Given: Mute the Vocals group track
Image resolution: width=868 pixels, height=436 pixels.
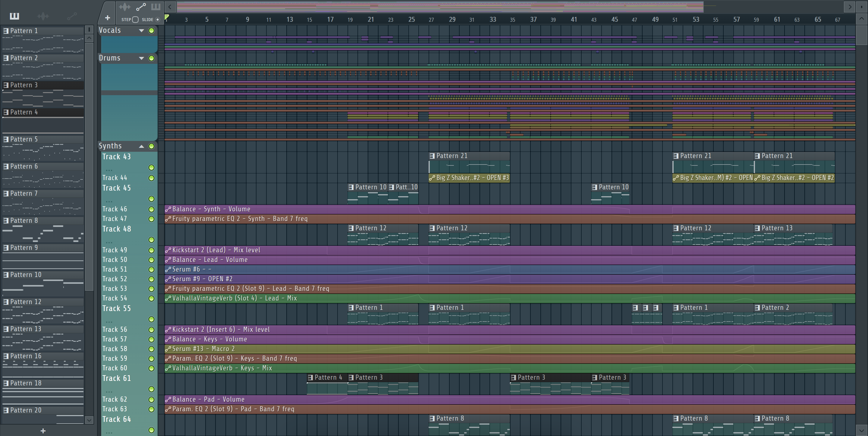Looking at the screenshot, I should click(x=151, y=31).
